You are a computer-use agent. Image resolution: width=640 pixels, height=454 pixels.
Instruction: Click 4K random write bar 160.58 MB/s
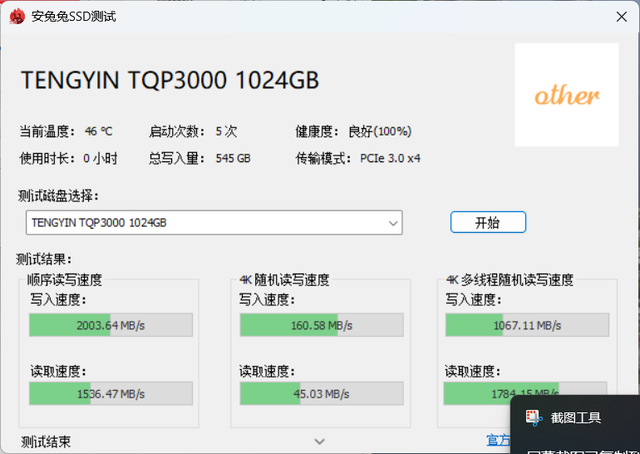[322, 325]
